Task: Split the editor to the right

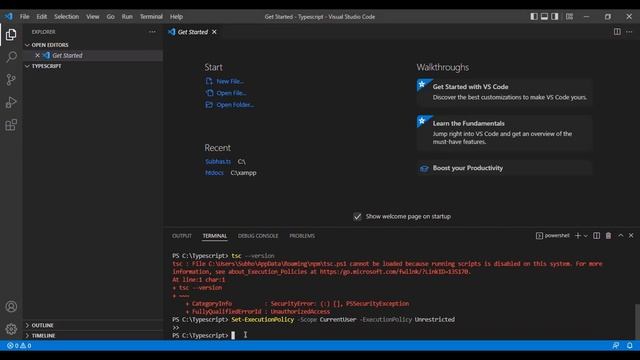Action: pos(617,32)
